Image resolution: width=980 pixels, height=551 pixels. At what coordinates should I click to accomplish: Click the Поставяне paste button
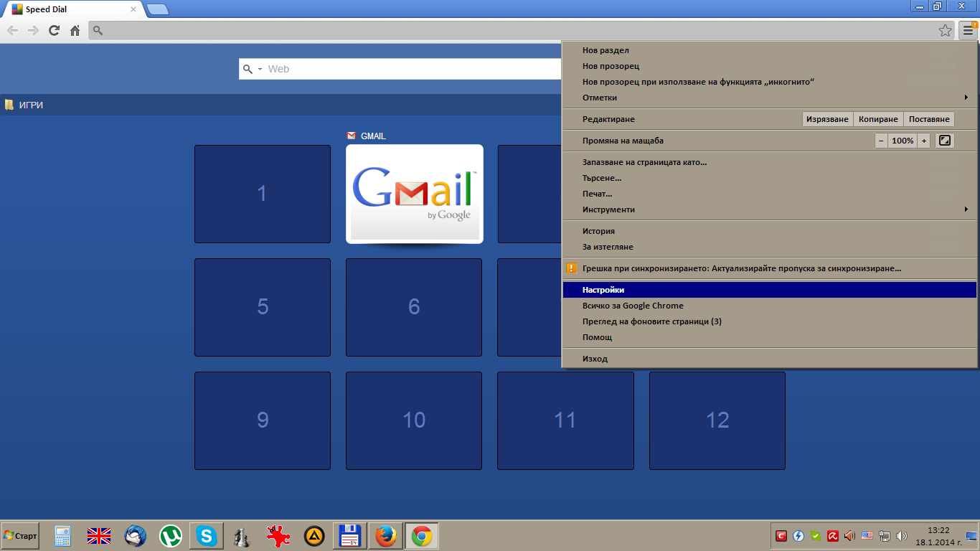pyautogui.click(x=929, y=119)
